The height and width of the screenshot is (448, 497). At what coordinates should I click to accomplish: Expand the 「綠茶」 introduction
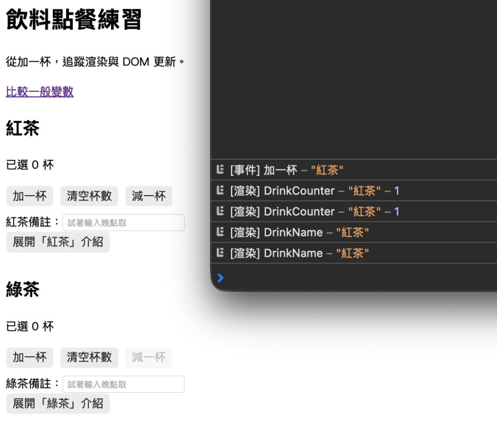(58, 403)
